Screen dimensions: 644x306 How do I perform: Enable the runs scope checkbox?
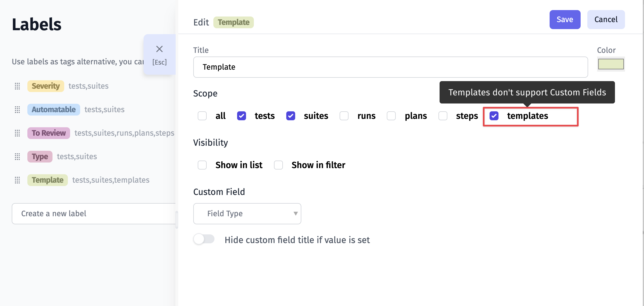point(344,116)
